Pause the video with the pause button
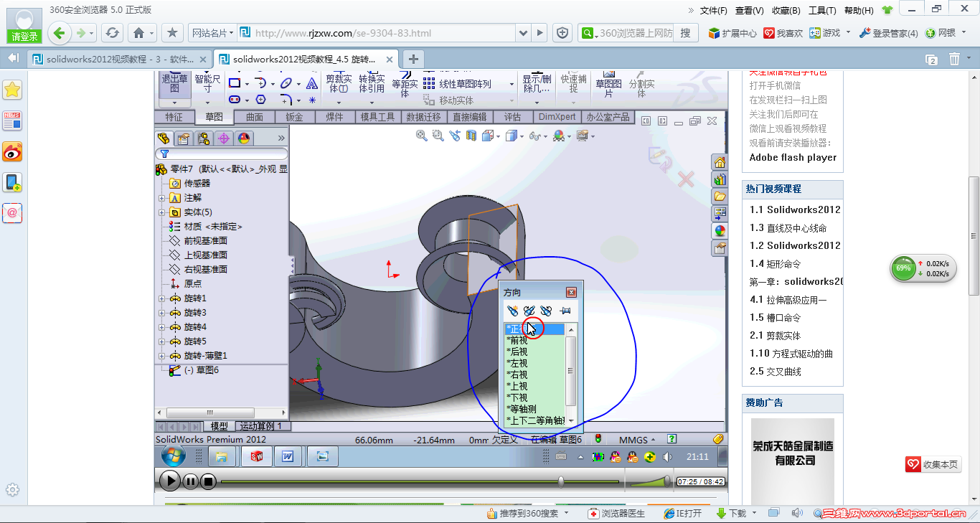Screen dimensions: 980x523 pyautogui.click(x=190, y=481)
